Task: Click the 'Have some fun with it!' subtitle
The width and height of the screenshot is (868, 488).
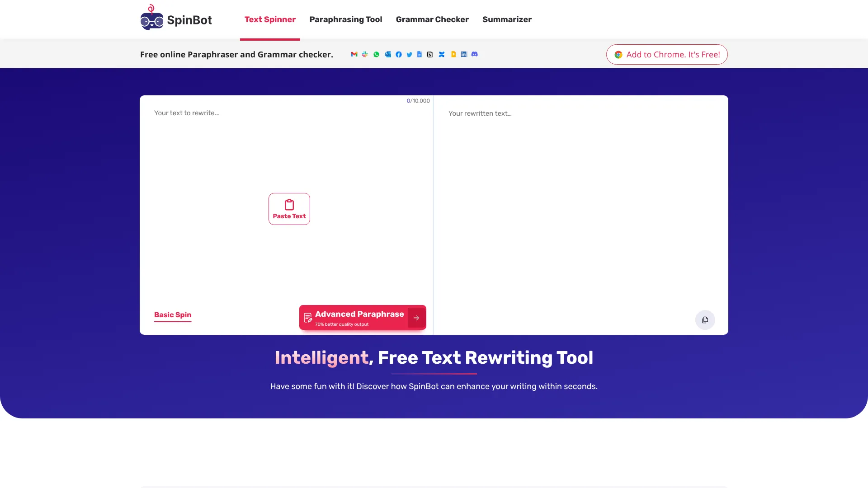Action: pyautogui.click(x=434, y=386)
